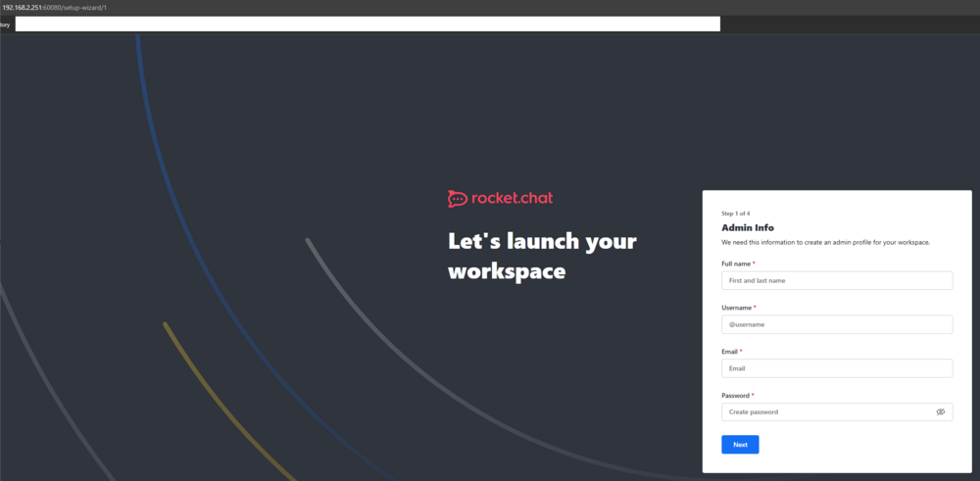Click the Create password field

click(x=837, y=411)
